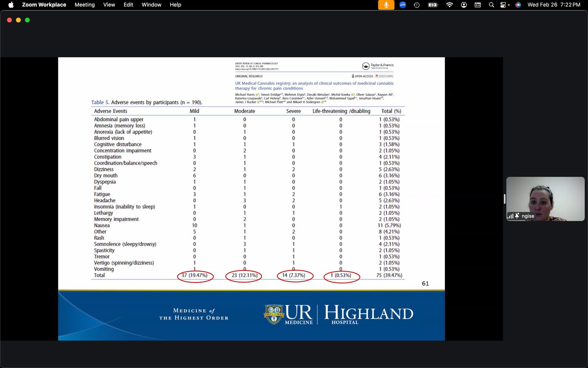Click the pin icon beside ngise's name

point(517,216)
